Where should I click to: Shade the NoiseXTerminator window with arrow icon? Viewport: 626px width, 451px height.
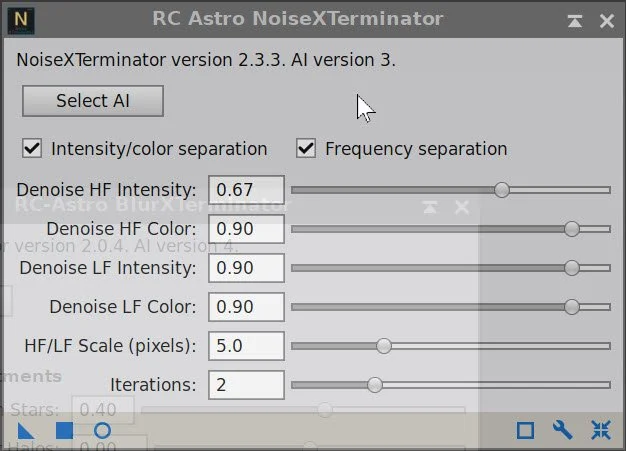click(x=574, y=21)
